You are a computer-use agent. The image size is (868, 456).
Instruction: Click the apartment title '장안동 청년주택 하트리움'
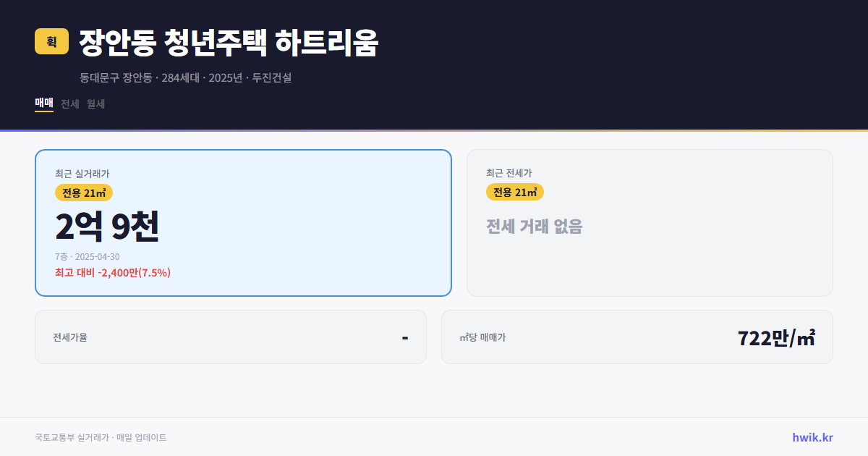coord(230,42)
